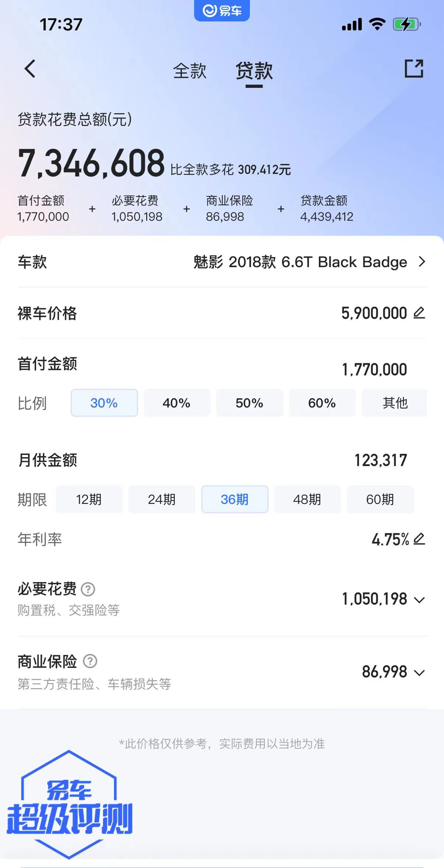Screen dimensions: 444x868
Task: Tap annual rate value 4.75%
Action: pos(390,540)
